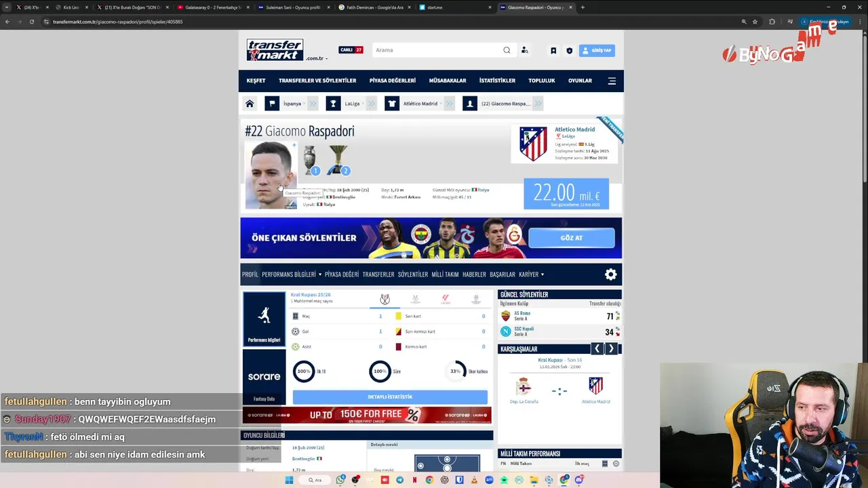Open the AS Roma club crest

(505, 316)
